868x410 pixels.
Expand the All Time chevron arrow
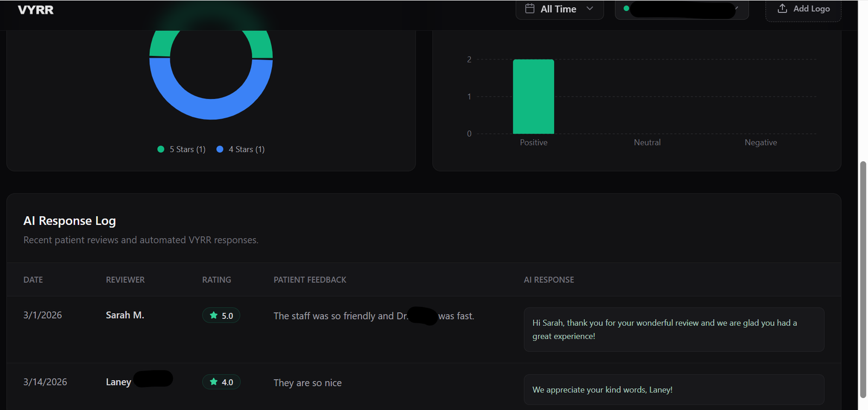[x=590, y=9]
